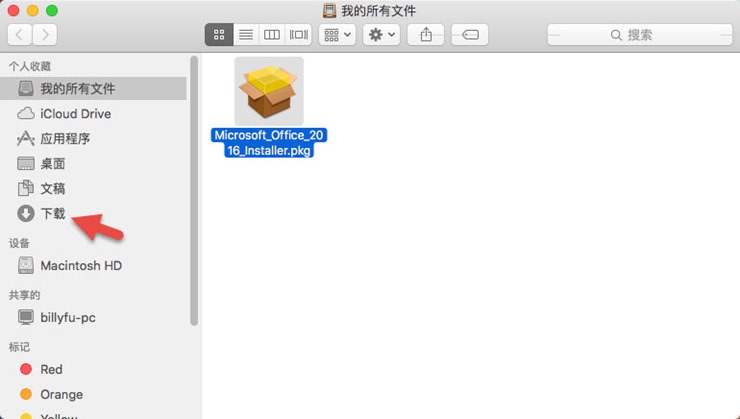The height and width of the screenshot is (419, 740).
Task: Click the Edit Tags toolbar button
Action: click(x=470, y=34)
